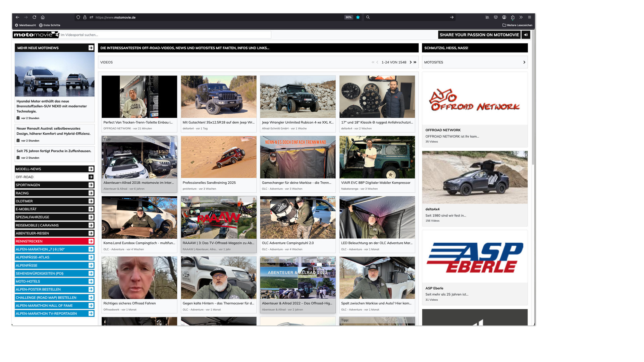Open the browser account icon
The height and width of the screenshot is (362, 644).
504,17
